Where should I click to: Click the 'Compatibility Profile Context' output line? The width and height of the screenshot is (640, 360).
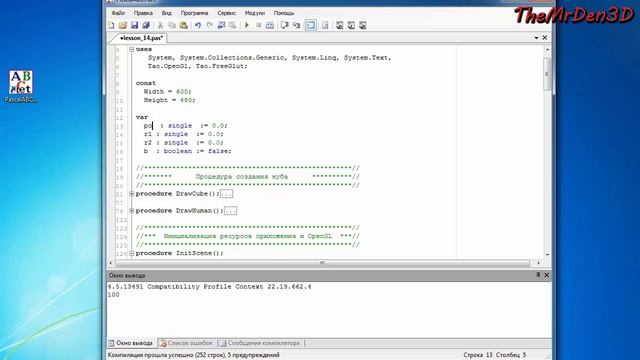[209, 287]
